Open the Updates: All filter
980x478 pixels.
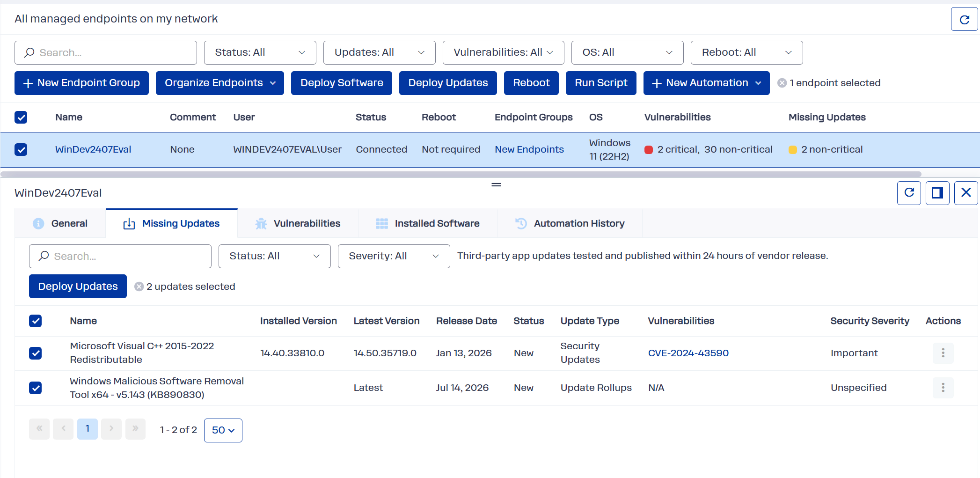[x=380, y=52]
